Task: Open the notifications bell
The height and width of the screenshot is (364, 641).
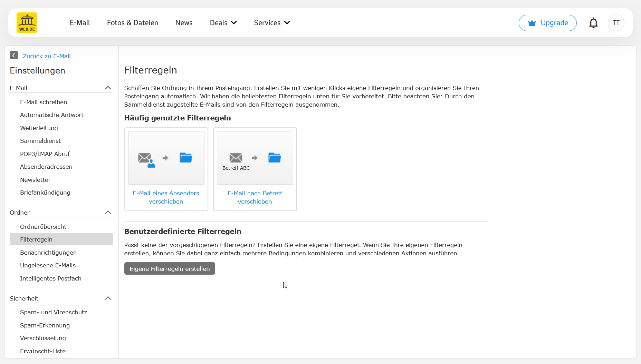Action: [x=593, y=23]
